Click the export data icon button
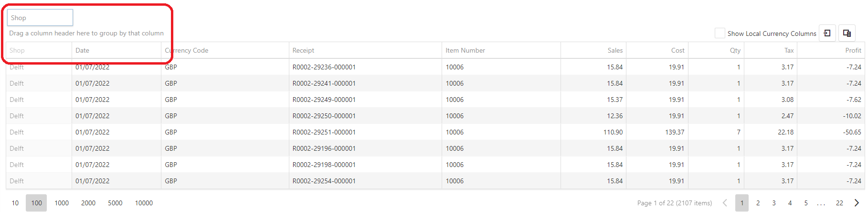The width and height of the screenshot is (868, 212). (x=827, y=33)
